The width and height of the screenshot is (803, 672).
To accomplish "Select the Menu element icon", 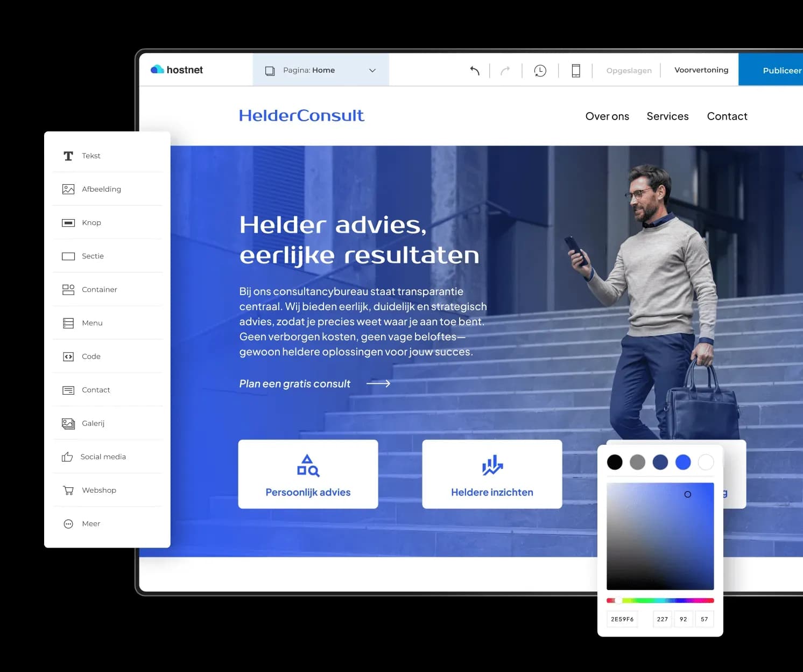I will pos(68,323).
